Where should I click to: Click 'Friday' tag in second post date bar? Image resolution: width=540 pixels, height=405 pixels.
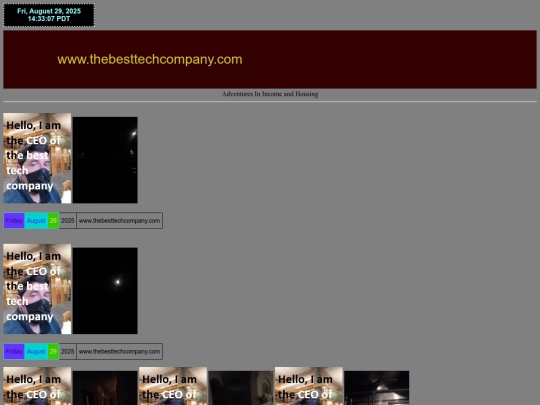click(14, 352)
